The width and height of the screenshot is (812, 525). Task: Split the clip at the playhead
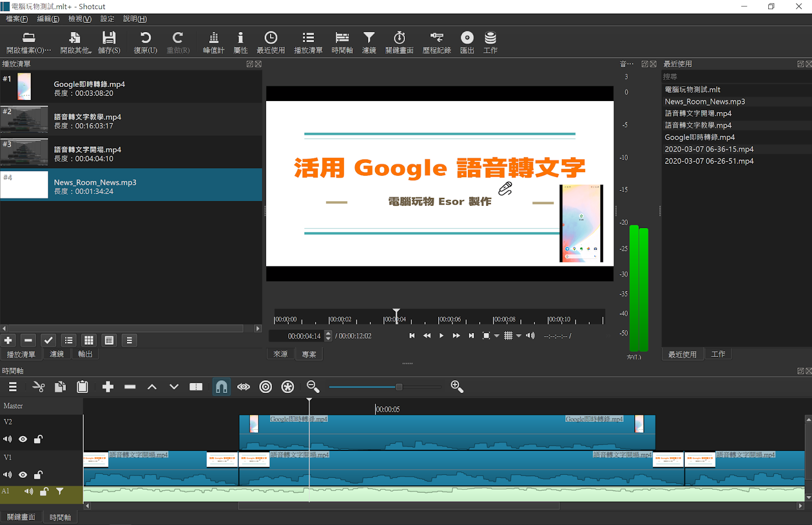[x=196, y=387]
